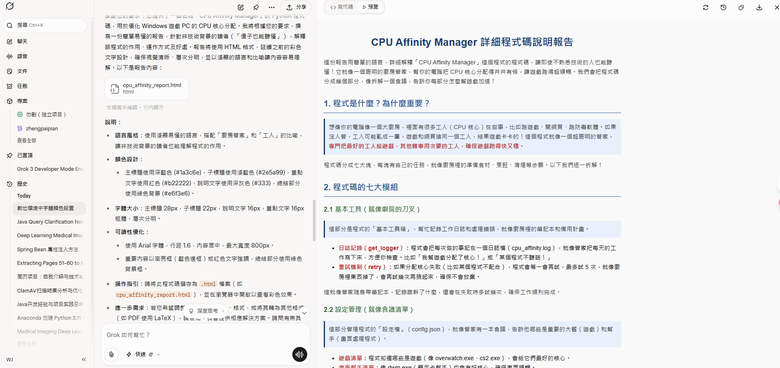The height and width of the screenshot is (368, 780).
Task: Click the html file icon on attachment card
Action: [115, 89]
